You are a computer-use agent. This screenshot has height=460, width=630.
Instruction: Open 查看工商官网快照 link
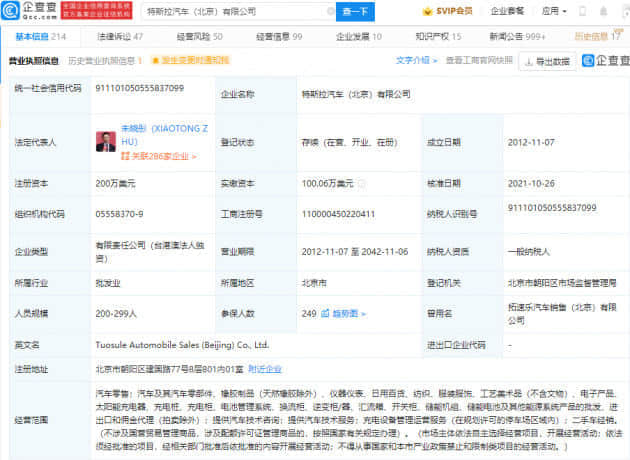click(479, 60)
